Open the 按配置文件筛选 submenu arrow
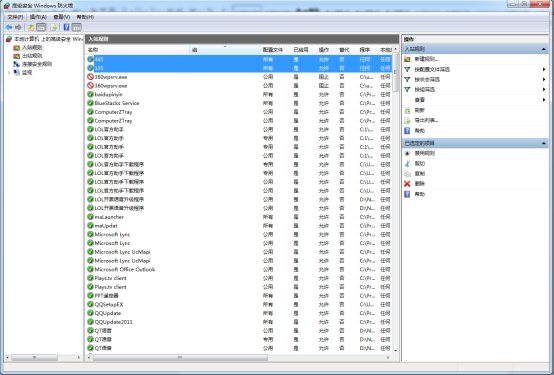 click(544, 69)
